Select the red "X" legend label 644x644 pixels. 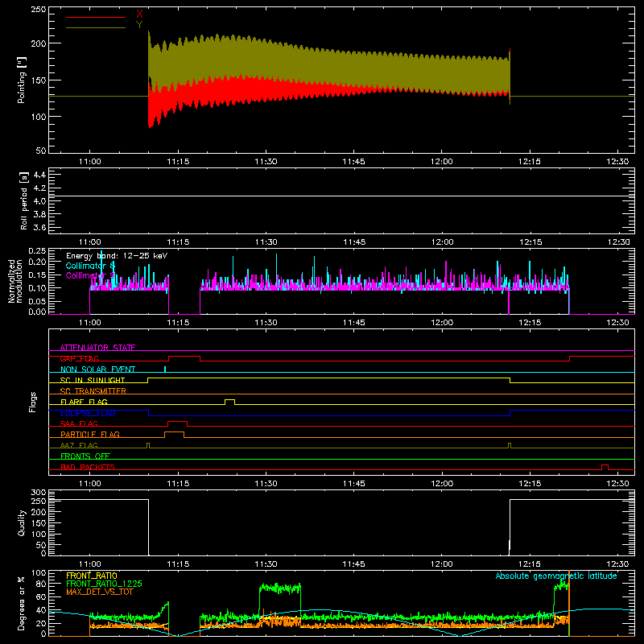139,14
